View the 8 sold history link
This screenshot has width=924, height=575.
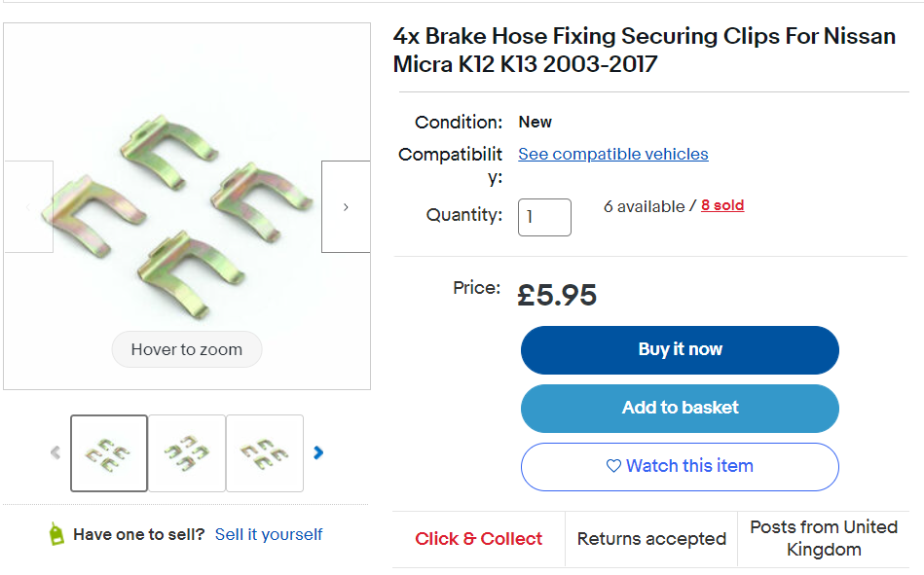(x=722, y=205)
